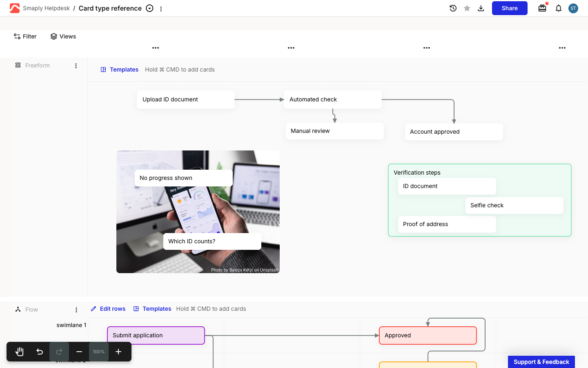Open the Views menu

coord(63,36)
